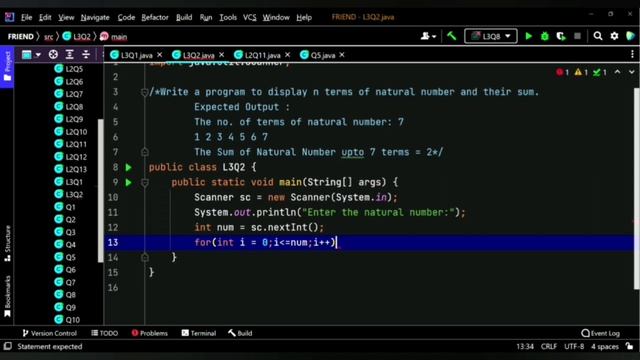Open editor tabs more options menu
Image resolution: width=640 pixels, height=360 pixels.
click(x=632, y=54)
